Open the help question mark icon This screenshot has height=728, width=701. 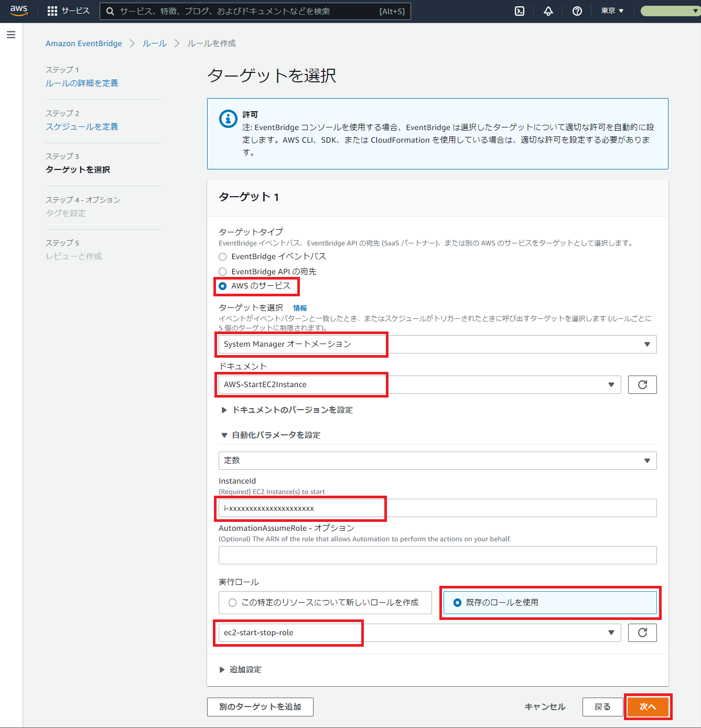point(577,11)
